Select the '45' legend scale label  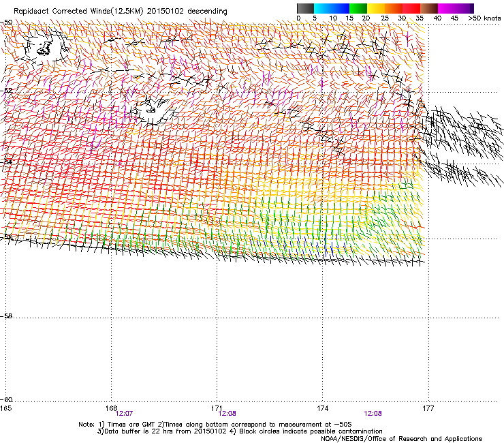(x=454, y=18)
